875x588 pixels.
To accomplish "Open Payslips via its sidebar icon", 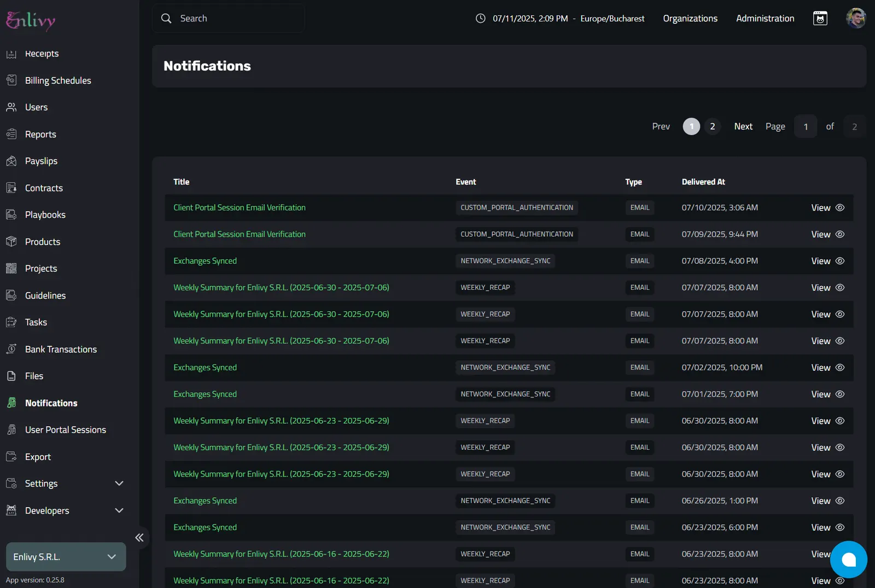I will pos(11,161).
